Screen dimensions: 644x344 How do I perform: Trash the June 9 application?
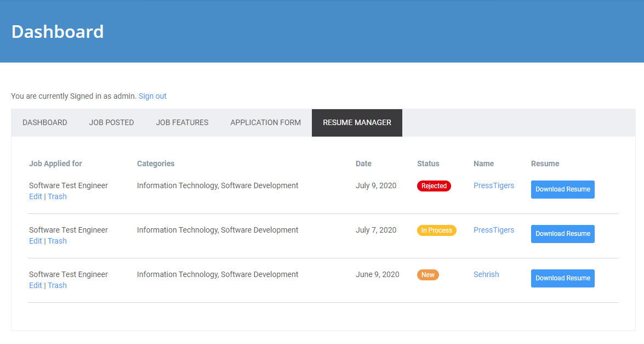coord(57,285)
